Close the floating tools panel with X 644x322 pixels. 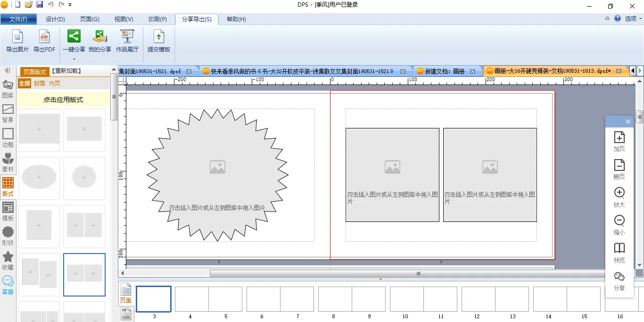[x=628, y=122]
